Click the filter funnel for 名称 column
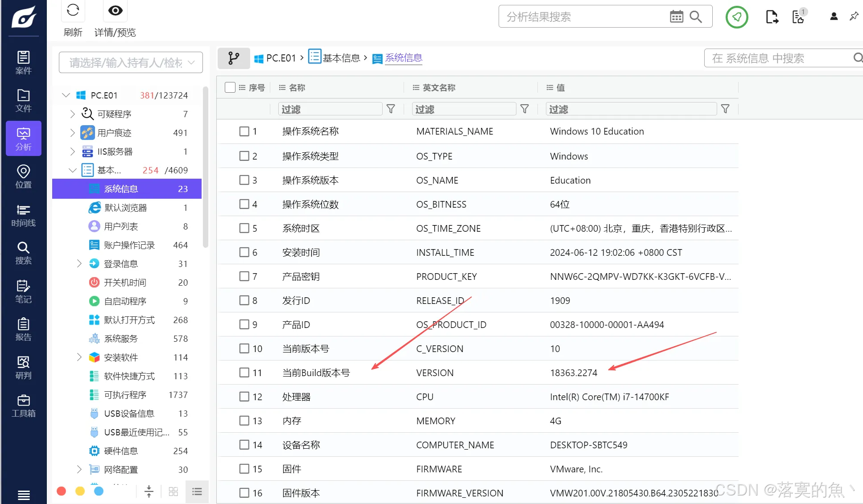 391,109
